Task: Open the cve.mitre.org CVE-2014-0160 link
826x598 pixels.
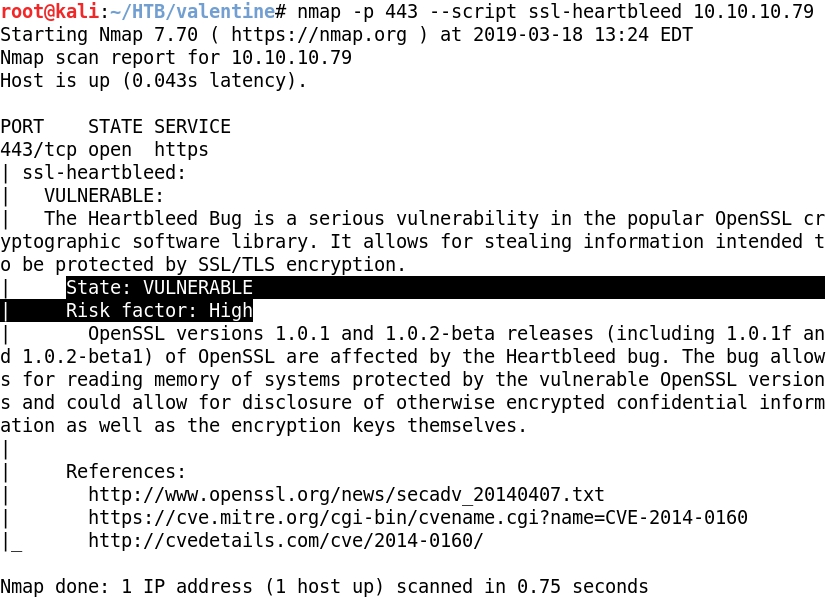Action: [418, 517]
